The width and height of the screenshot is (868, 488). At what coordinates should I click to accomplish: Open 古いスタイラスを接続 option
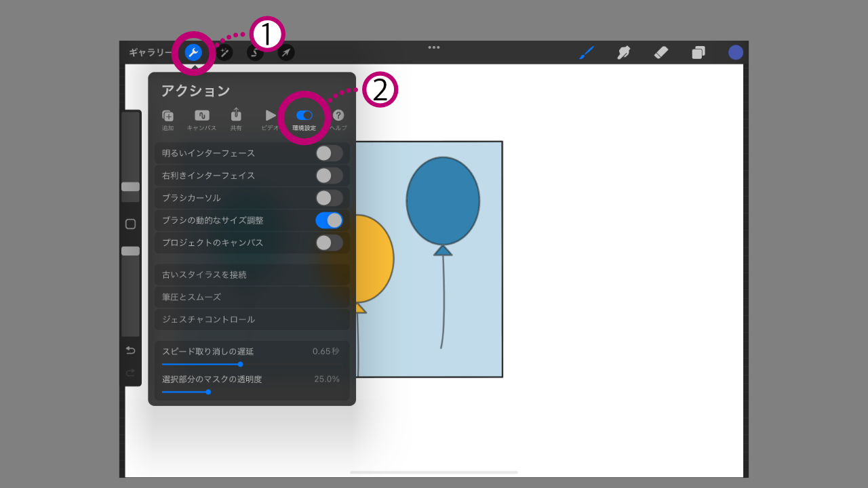252,274
